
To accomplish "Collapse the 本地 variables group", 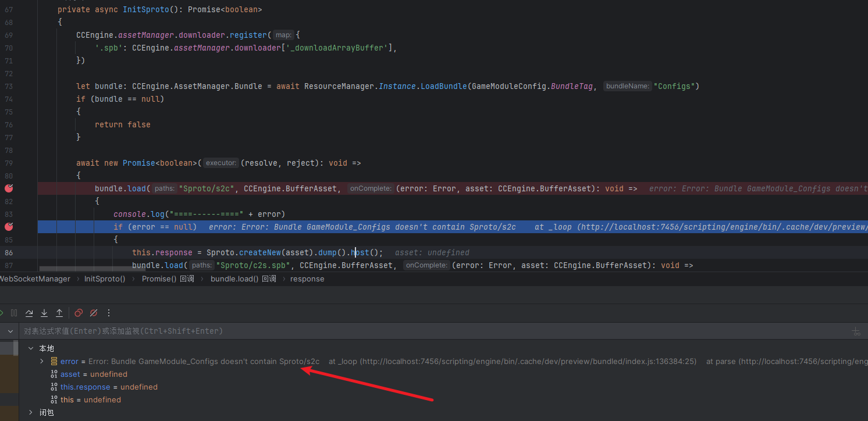I will [x=31, y=348].
